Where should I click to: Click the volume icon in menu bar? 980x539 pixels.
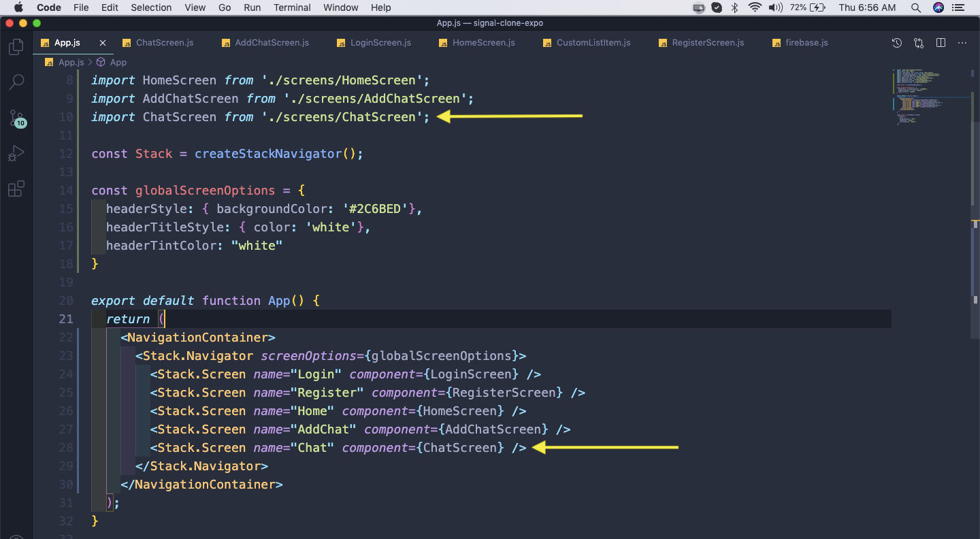click(775, 7)
